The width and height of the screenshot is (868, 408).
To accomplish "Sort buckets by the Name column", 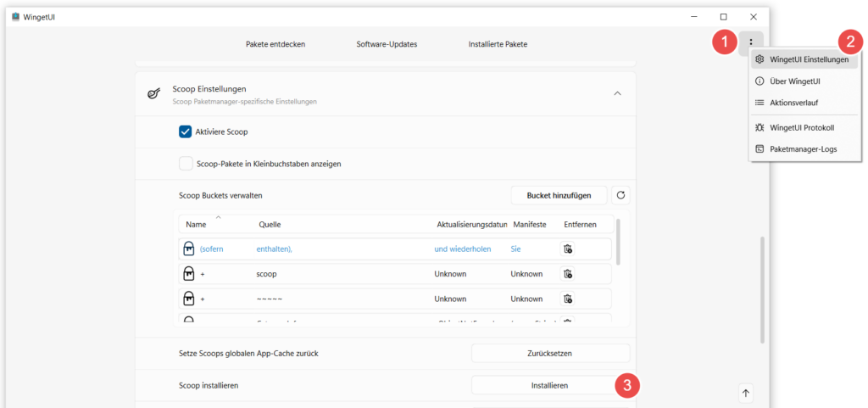I will [196, 225].
